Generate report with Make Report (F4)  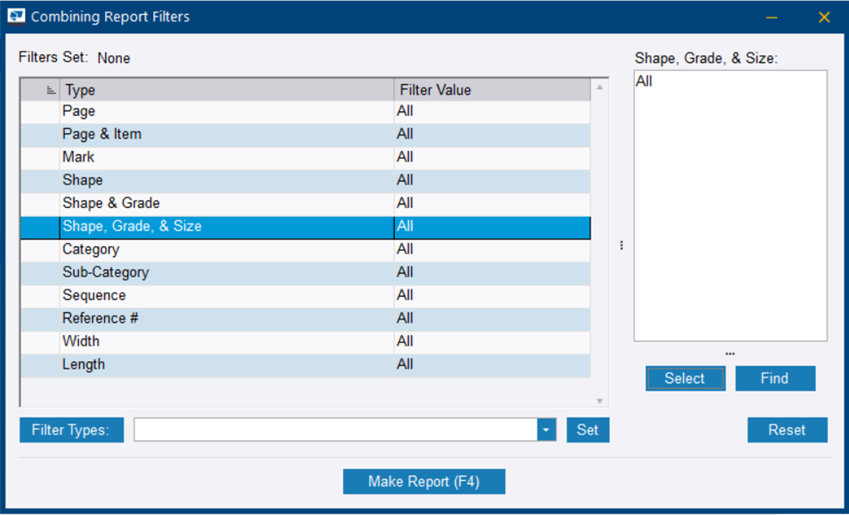click(x=424, y=482)
